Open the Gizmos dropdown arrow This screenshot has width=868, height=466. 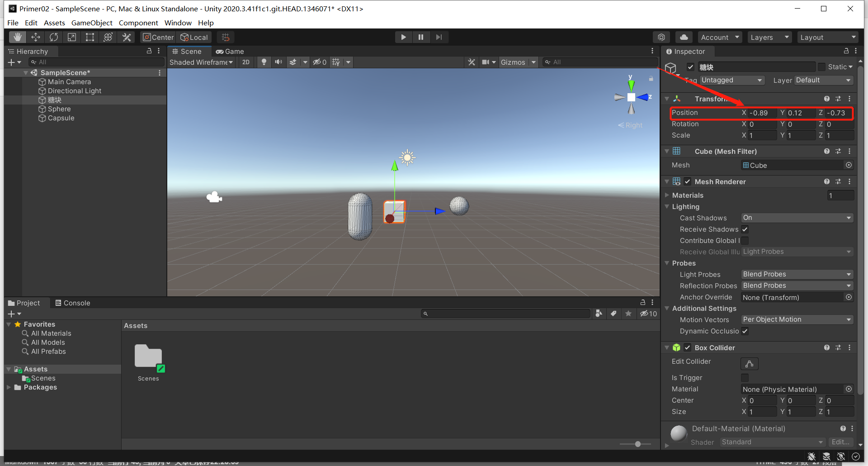533,62
